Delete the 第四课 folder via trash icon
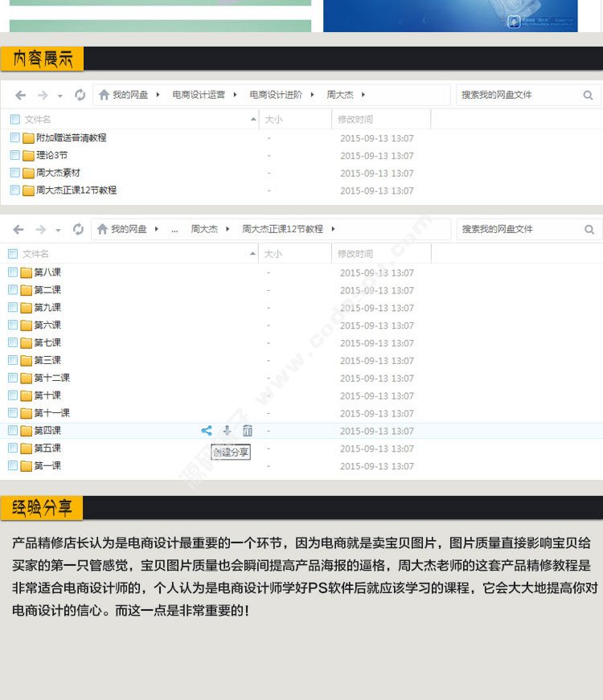Screen dimensions: 603x700 [248, 430]
